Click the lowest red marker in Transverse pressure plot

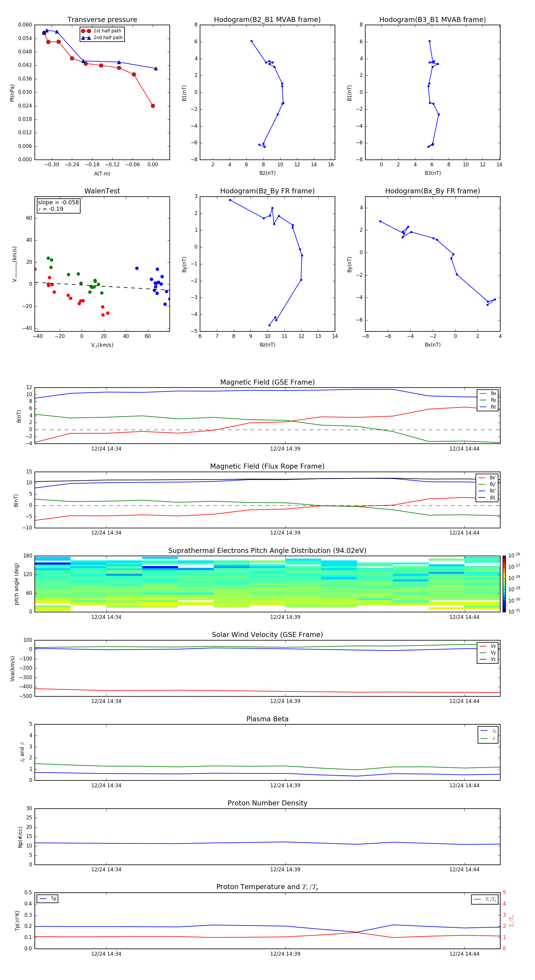[x=153, y=106]
